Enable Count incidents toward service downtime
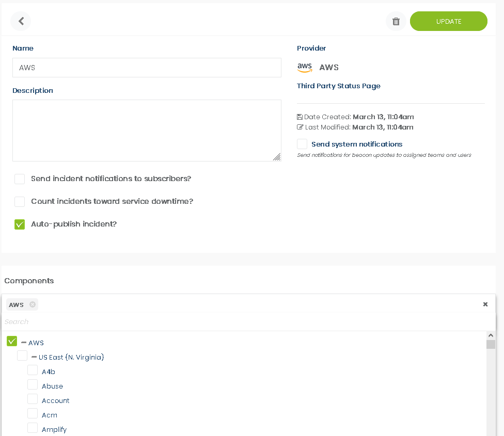The image size is (504, 436). coord(20,202)
